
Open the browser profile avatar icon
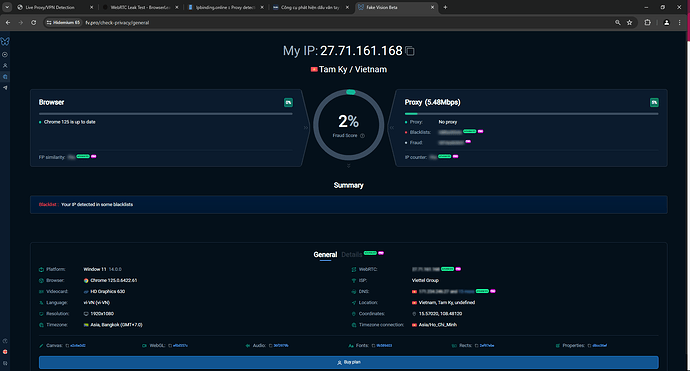667,22
